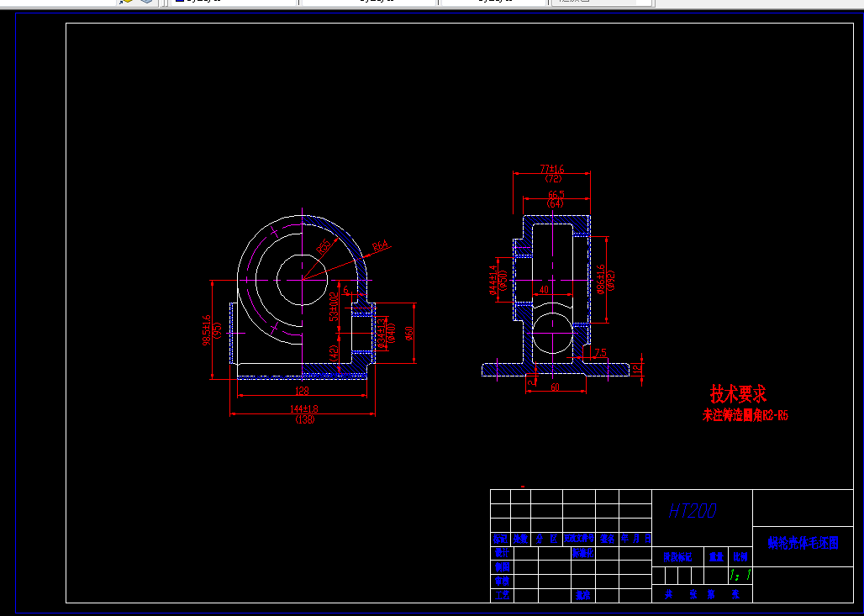Click the 40 cavity width dimension
Image resolution: width=864 pixels, height=616 pixels.
click(544, 289)
